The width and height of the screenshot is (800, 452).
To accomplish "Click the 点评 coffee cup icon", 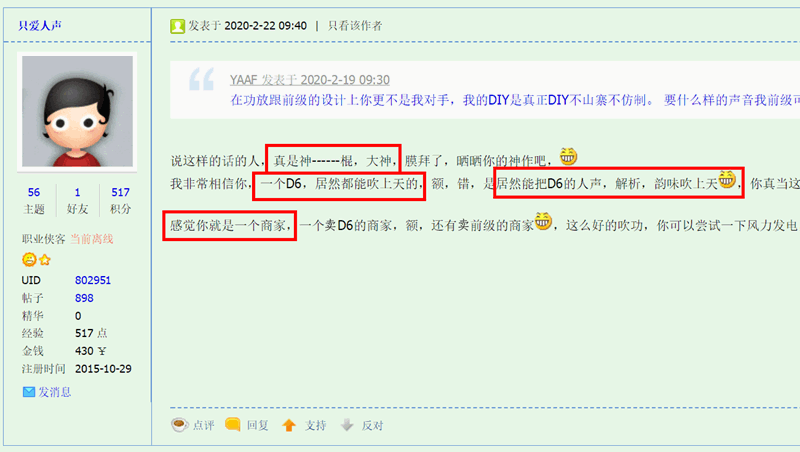I will point(180,424).
